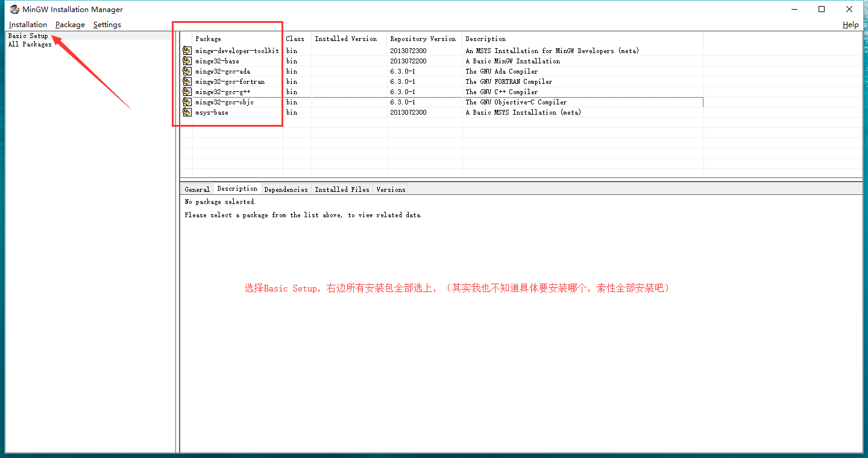Toggle the mingw32-gcc-fortran package checkbox
The height and width of the screenshot is (458, 868).
pyautogui.click(x=187, y=81)
